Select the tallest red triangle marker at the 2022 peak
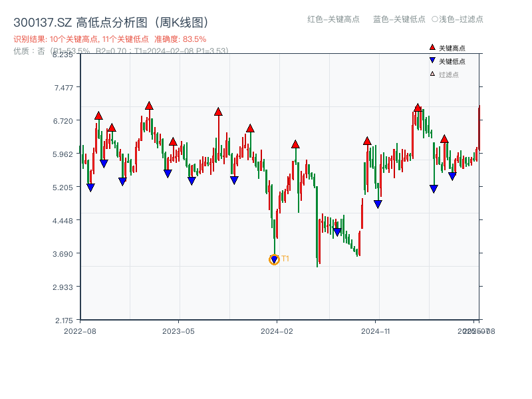Image resolution: width=532 pixels, height=399 pixels. tap(149, 104)
